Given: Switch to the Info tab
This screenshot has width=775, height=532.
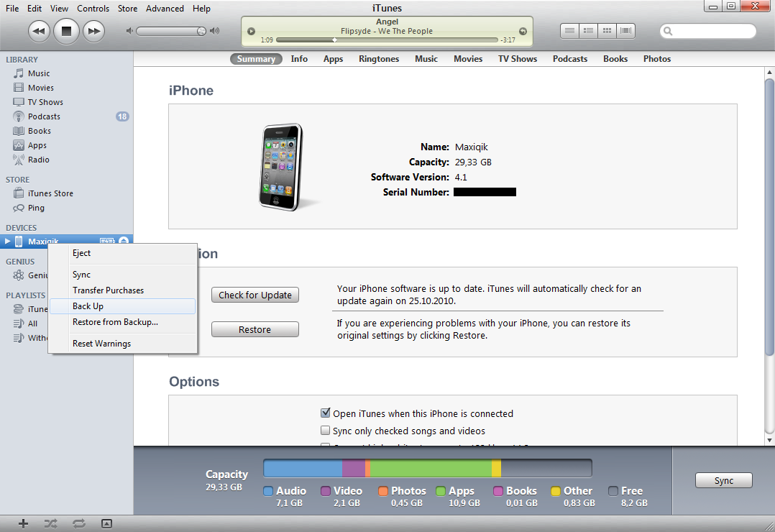Looking at the screenshot, I should (299, 59).
